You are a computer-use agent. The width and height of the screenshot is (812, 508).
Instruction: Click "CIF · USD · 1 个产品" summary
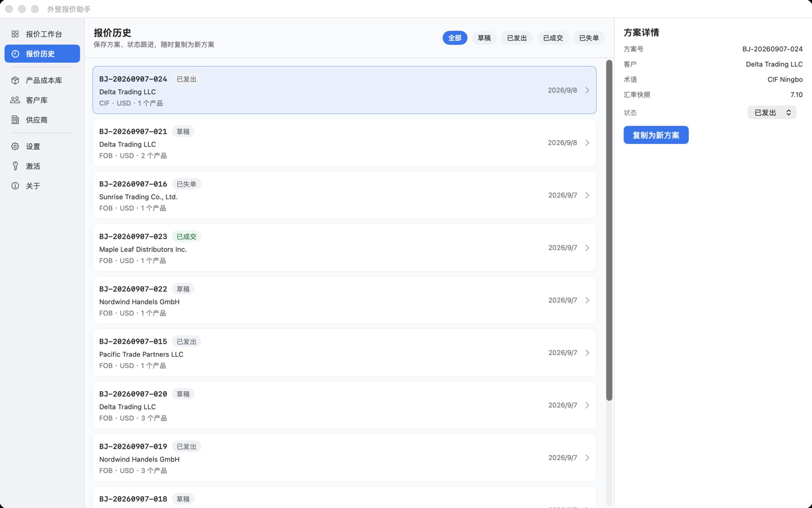tap(131, 103)
